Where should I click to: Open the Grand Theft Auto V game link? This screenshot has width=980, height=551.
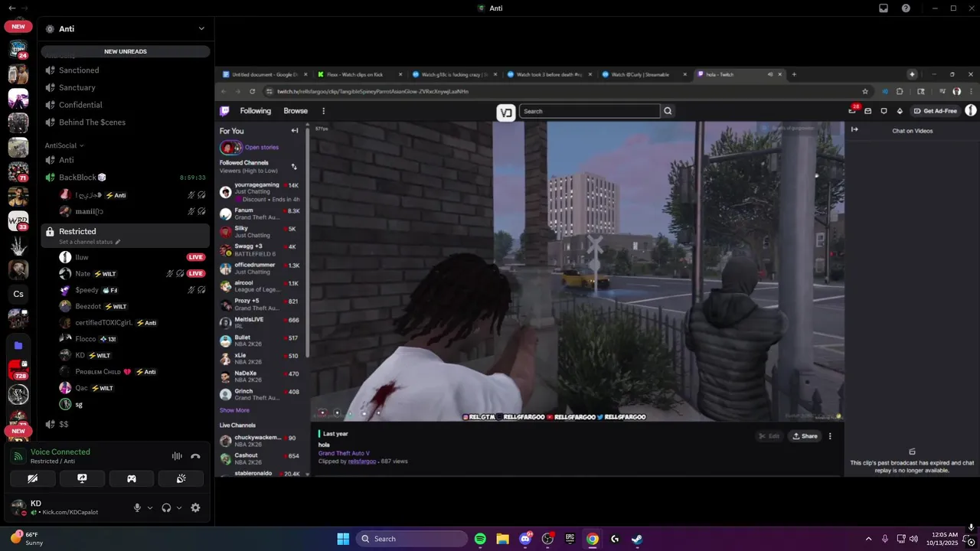[x=344, y=454]
